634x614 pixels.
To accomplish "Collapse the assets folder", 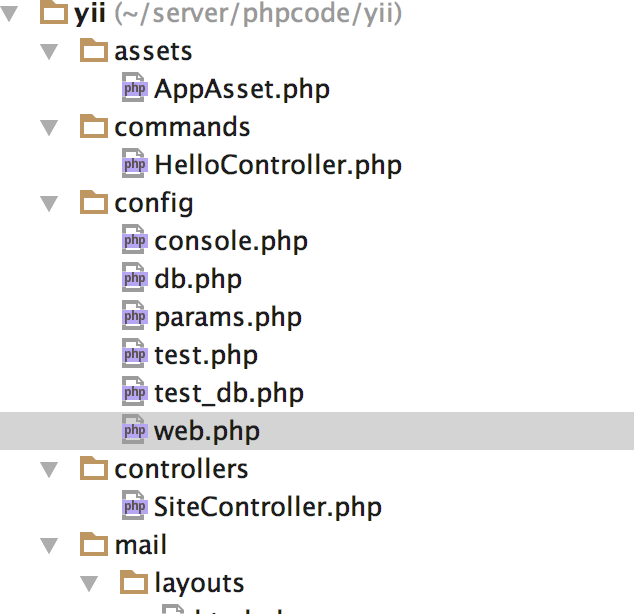I will pyautogui.click(x=49, y=52).
